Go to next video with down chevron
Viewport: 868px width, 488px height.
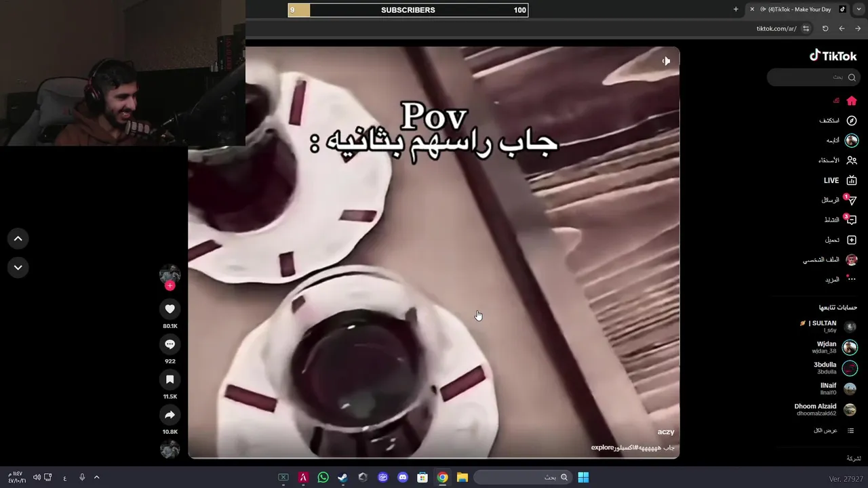[x=18, y=267]
